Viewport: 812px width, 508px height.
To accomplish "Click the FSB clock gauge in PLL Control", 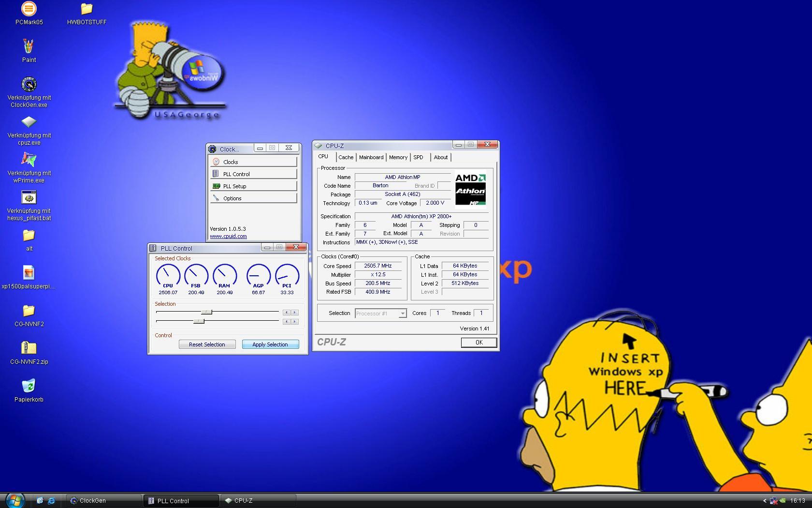I will pos(196,277).
